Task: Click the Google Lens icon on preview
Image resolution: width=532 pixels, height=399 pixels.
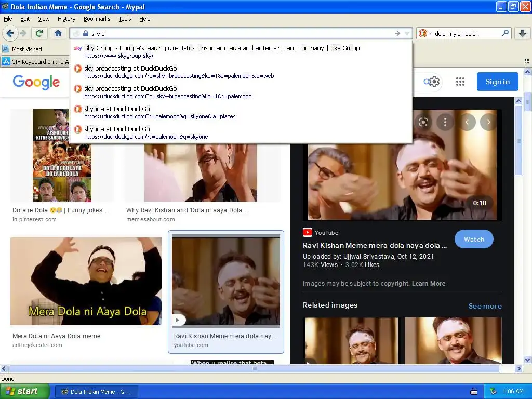Action: tap(423, 122)
